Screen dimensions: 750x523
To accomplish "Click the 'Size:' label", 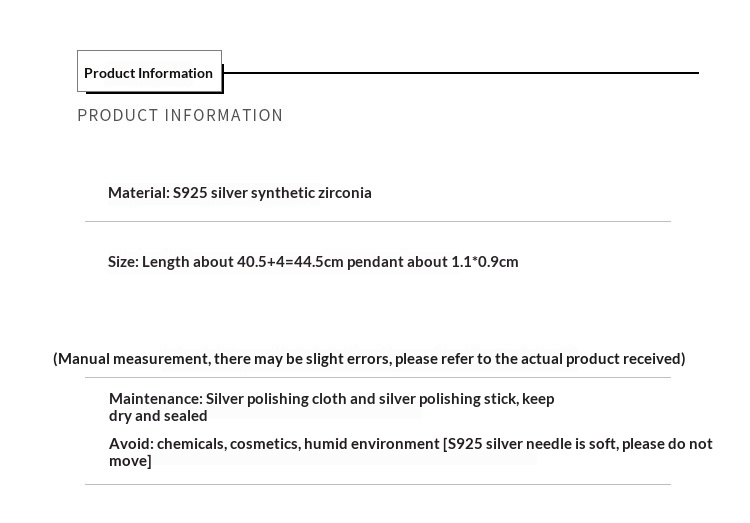I will pos(123,262).
